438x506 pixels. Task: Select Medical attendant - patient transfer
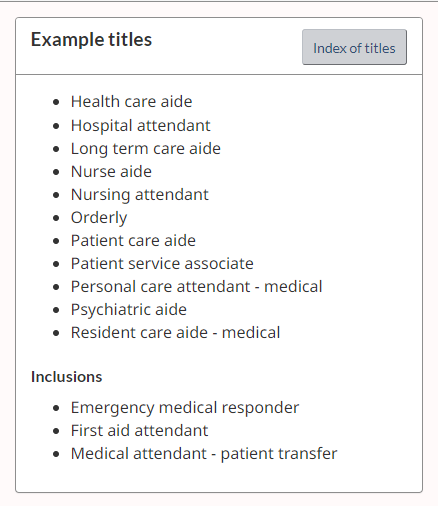pyautogui.click(x=204, y=454)
